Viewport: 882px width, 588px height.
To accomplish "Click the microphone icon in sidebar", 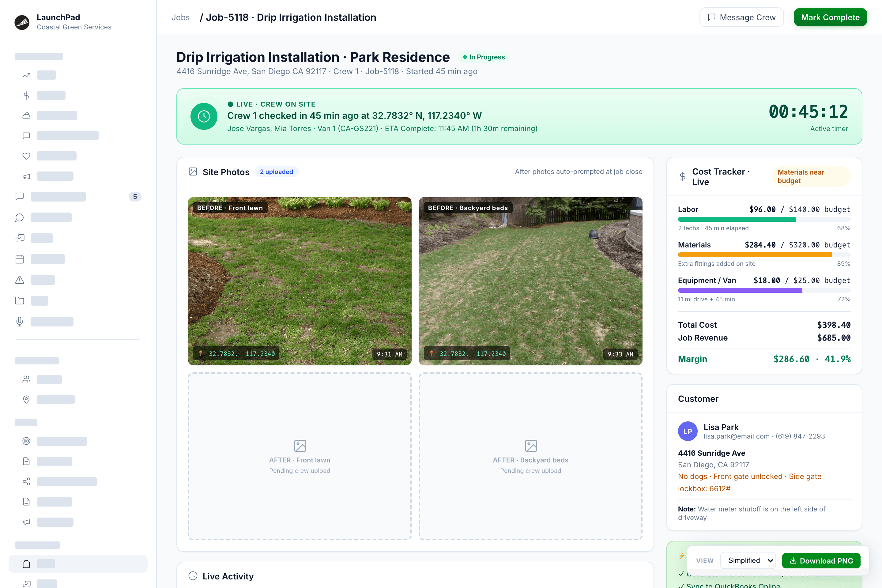I will 20,322.
